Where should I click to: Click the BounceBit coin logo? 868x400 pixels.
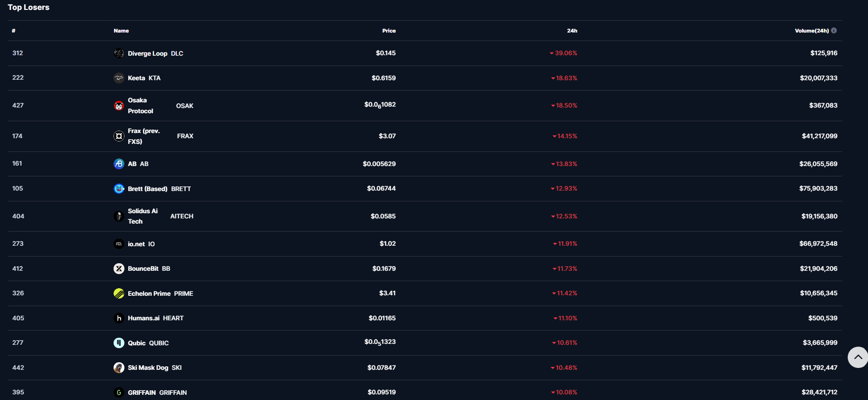[119, 268]
